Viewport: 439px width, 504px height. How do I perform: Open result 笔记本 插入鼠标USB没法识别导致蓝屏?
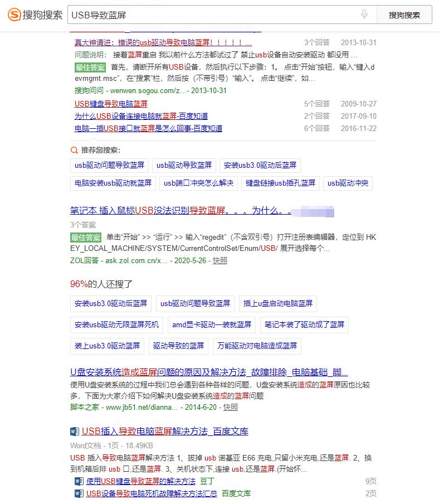(x=181, y=211)
